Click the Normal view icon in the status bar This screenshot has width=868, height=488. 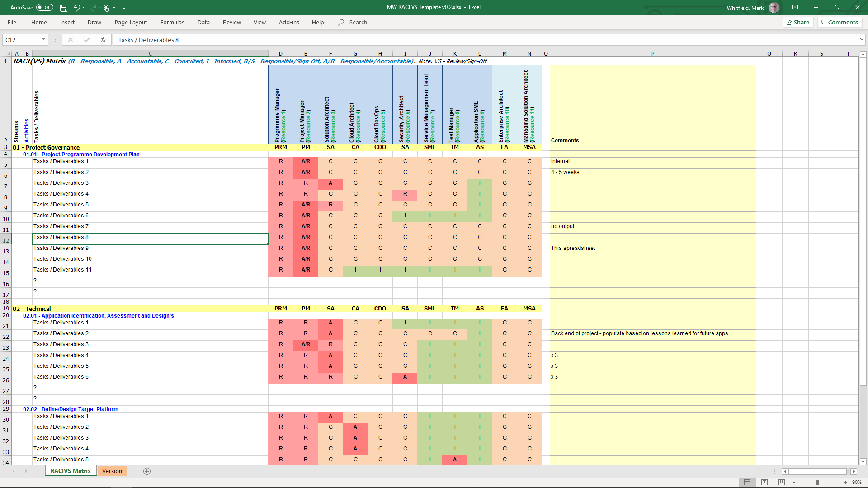(747, 482)
